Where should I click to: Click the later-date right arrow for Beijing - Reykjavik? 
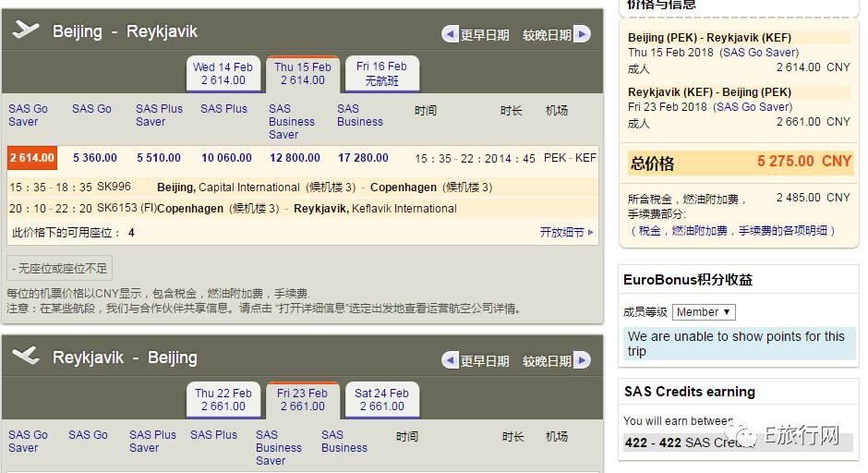(x=581, y=34)
